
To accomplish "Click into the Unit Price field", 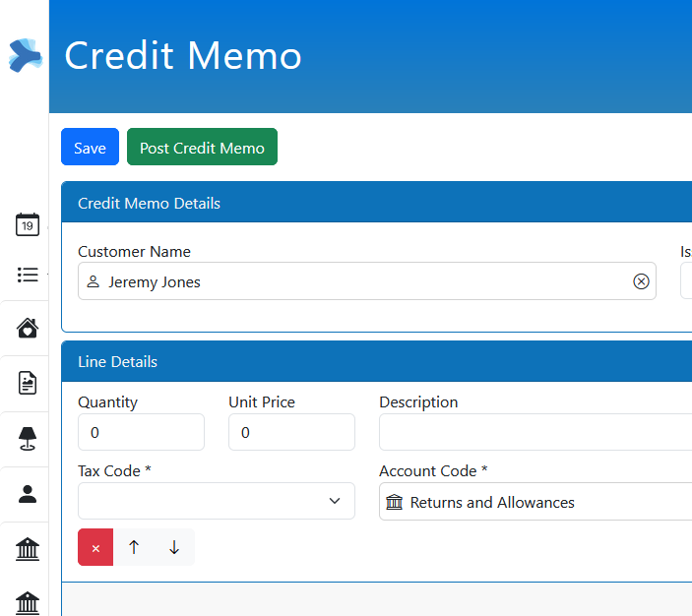I will pos(291,432).
